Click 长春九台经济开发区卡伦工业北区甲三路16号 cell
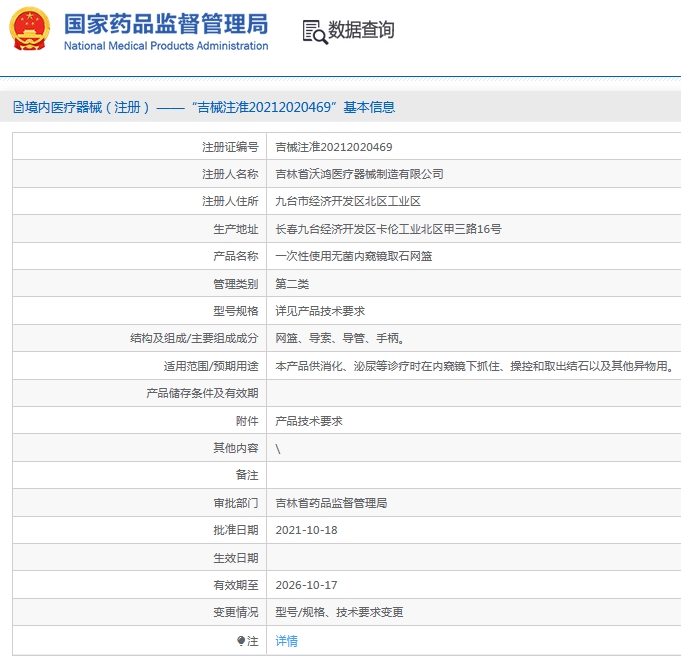 [388, 229]
